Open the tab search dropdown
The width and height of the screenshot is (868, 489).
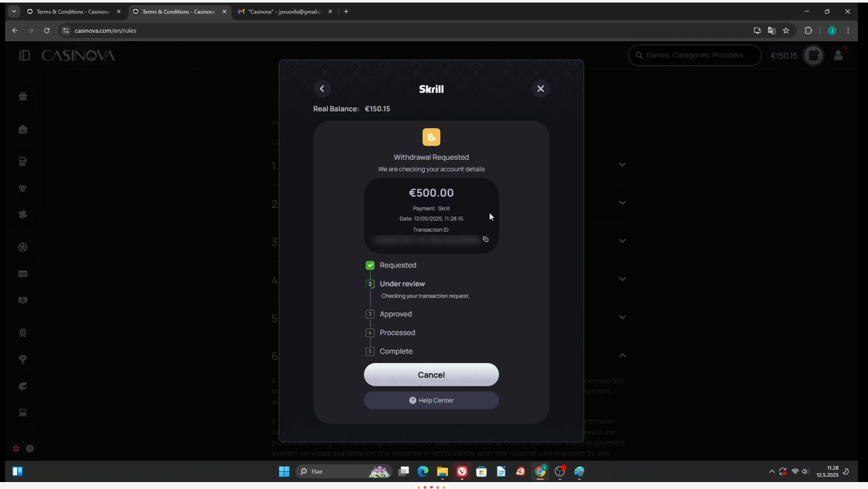point(14,11)
